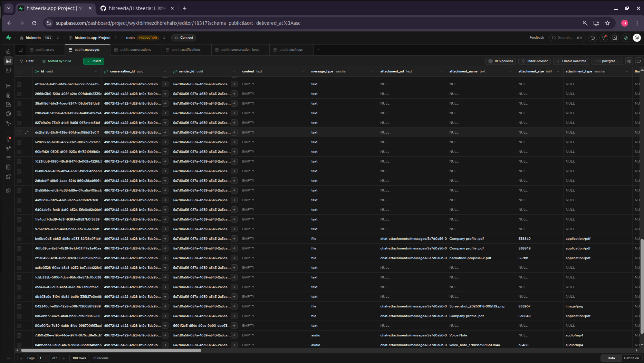Open the message_type column header menu

point(372,72)
